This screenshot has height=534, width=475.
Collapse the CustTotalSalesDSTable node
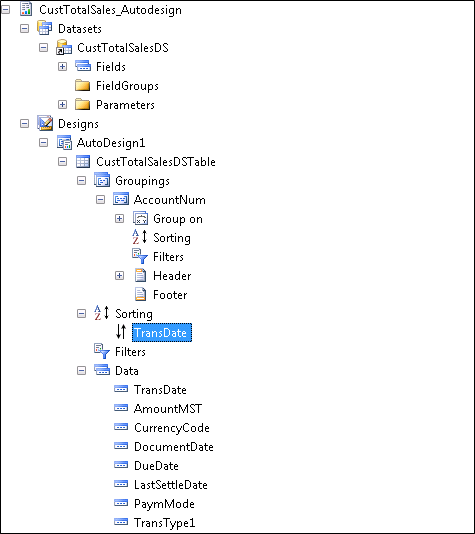[x=62, y=161]
